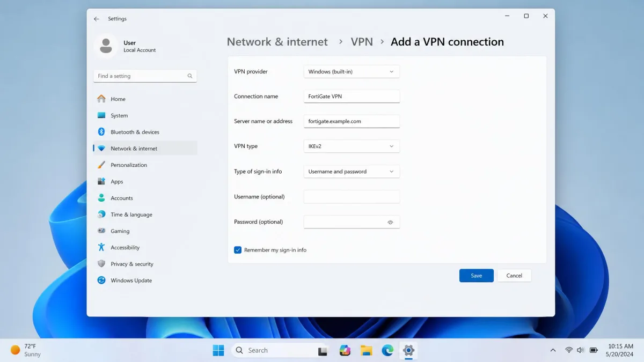
Task: Click the battery tray icon
Action: 594,350
